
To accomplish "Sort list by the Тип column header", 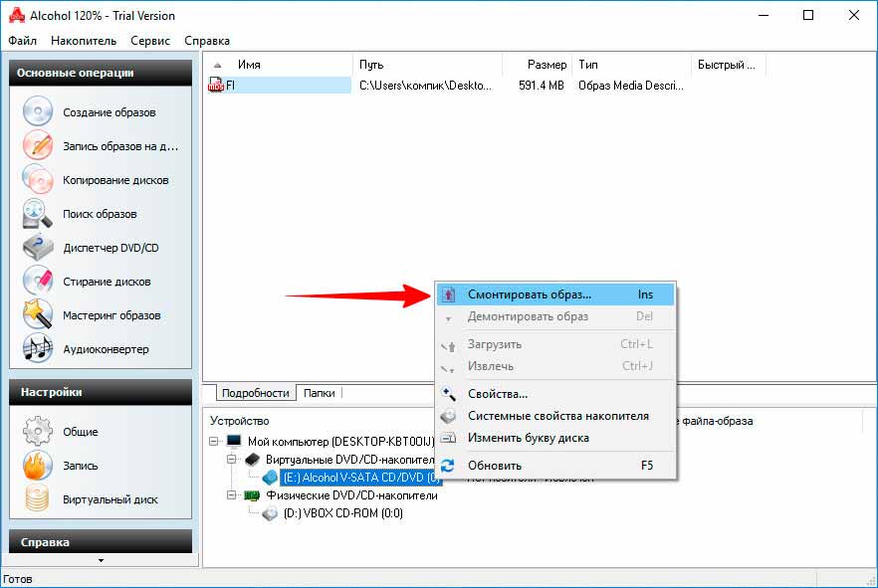I will [x=631, y=65].
